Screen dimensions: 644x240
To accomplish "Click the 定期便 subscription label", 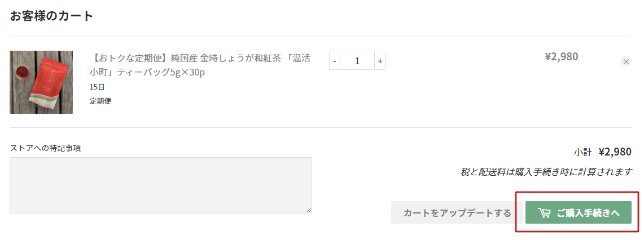I will [x=100, y=101].
